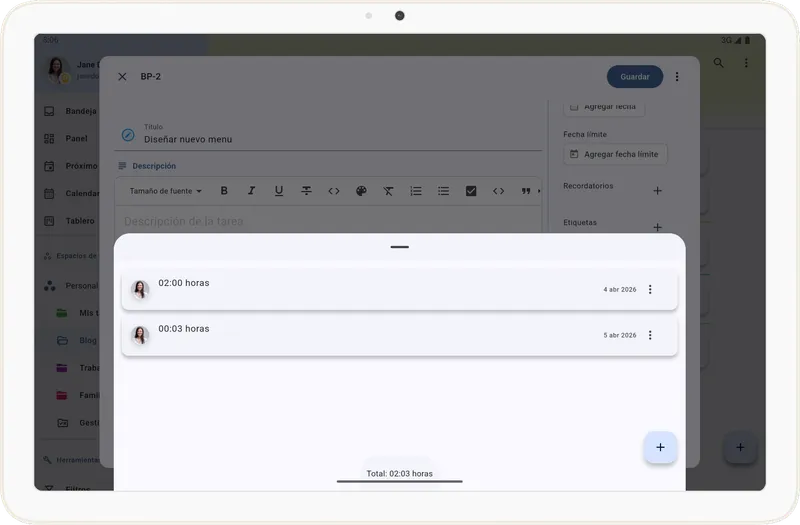Click the 5 abr 2026 date

tap(620, 335)
